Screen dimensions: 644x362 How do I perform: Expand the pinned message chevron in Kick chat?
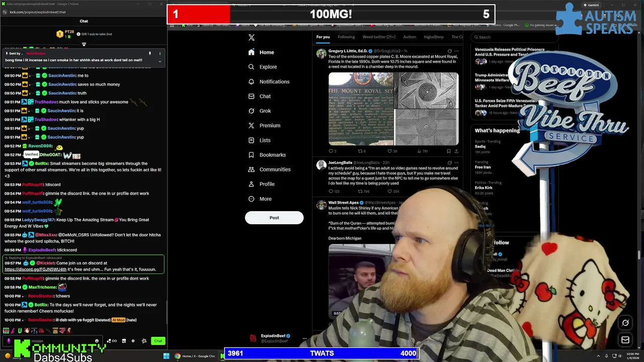pos(160,61)
